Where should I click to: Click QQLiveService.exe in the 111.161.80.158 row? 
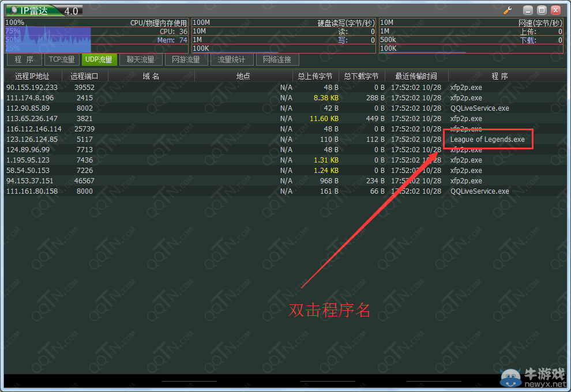click(x=480, y=191)
